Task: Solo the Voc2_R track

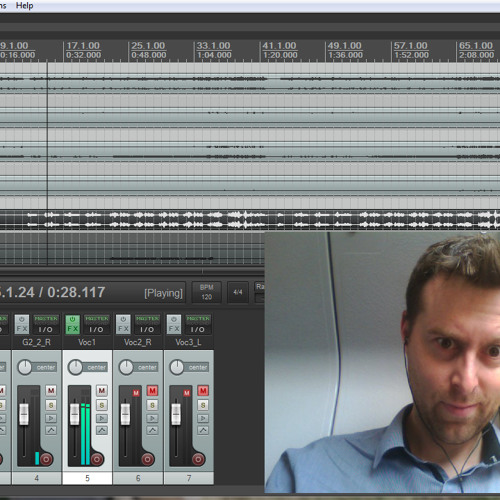Action: [x=152, y=405]
